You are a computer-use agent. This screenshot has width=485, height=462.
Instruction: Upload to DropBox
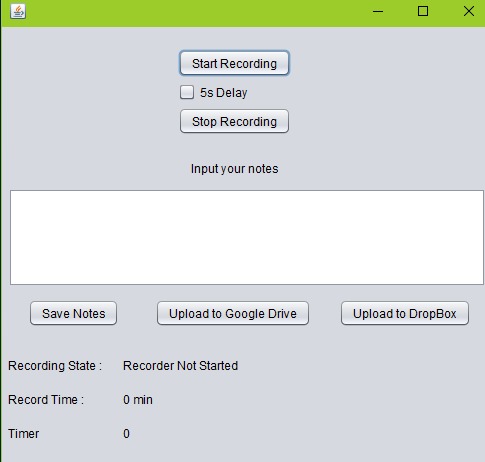[405, 313]
